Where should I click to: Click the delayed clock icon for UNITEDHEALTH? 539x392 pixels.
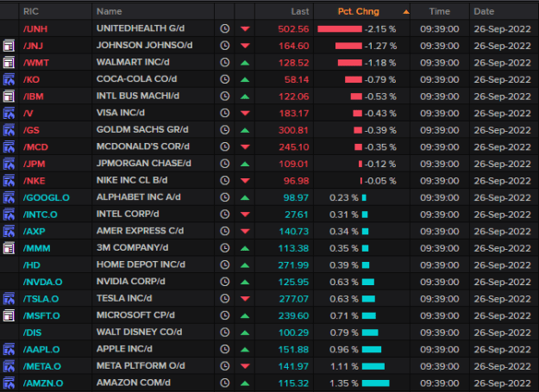coord(225,28)
